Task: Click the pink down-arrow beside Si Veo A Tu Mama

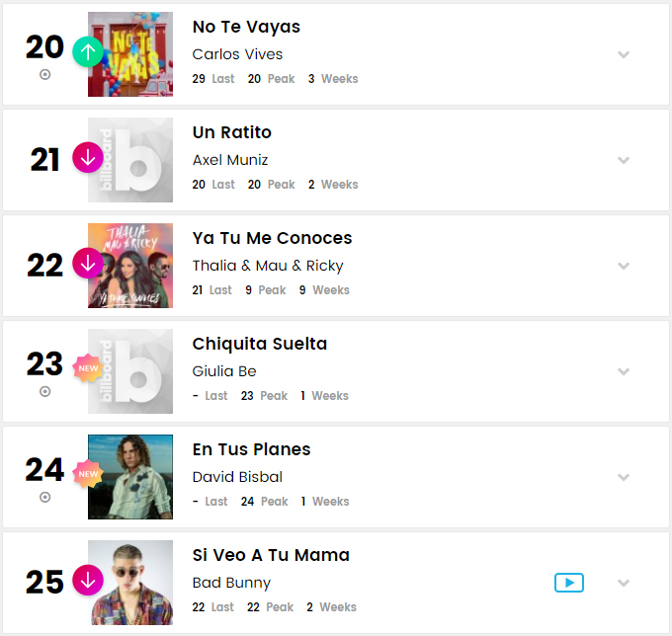Action: coord(88,581)
